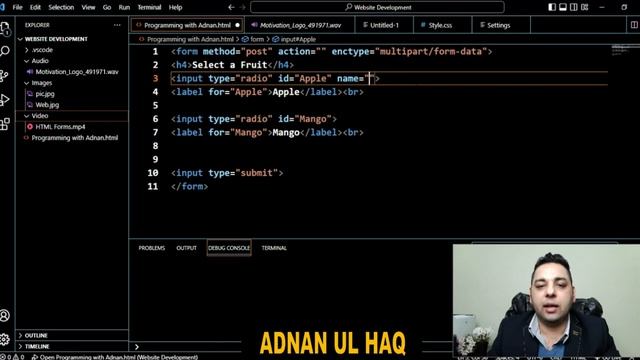
Task: Click Programming with Adnan.html breadcrumb
Action: click(x=190, y=40)
